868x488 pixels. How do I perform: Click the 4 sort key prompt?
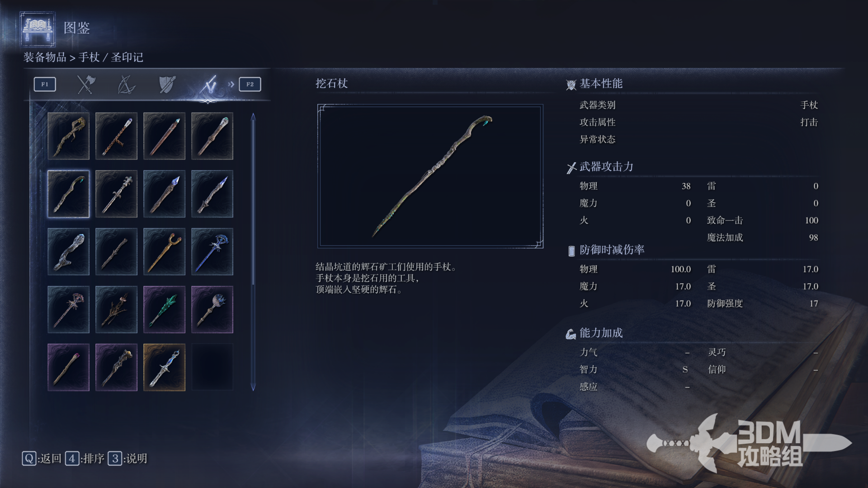point(85,459)
